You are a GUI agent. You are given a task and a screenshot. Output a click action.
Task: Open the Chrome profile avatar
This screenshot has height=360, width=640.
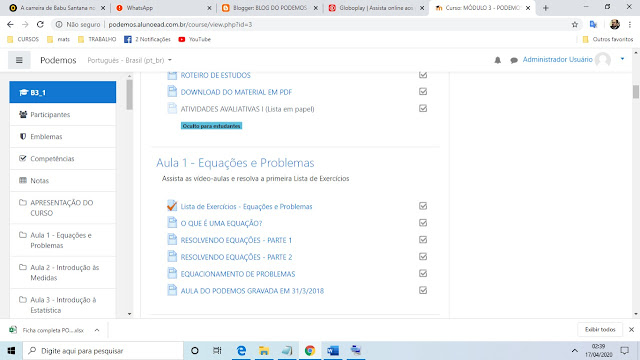(615, 24)
